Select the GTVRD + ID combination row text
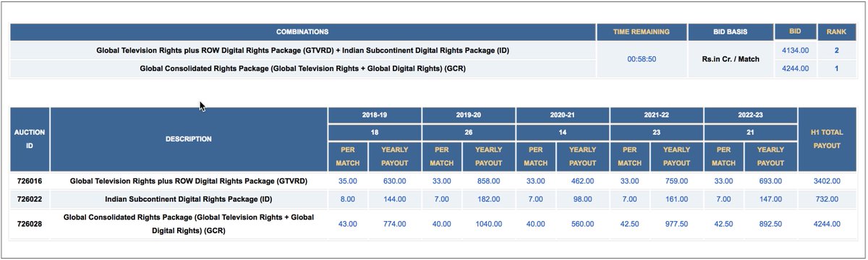 click(302, 51)
